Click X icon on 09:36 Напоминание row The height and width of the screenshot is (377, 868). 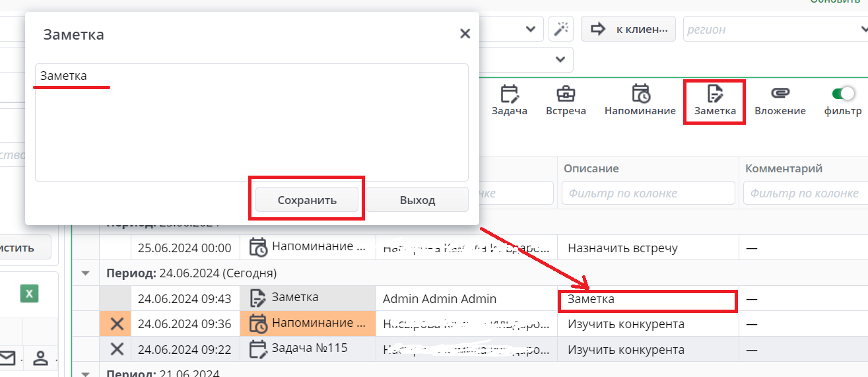[117, 324]
